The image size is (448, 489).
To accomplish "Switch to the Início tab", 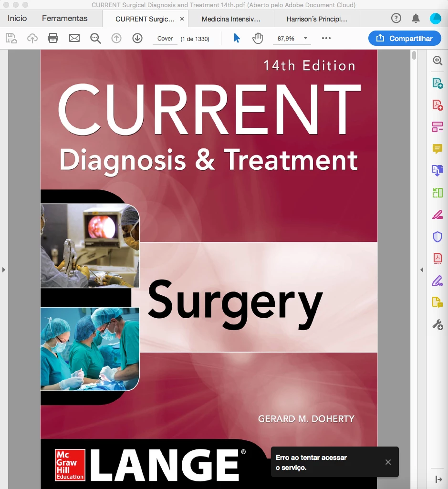I will click(17, 19).
